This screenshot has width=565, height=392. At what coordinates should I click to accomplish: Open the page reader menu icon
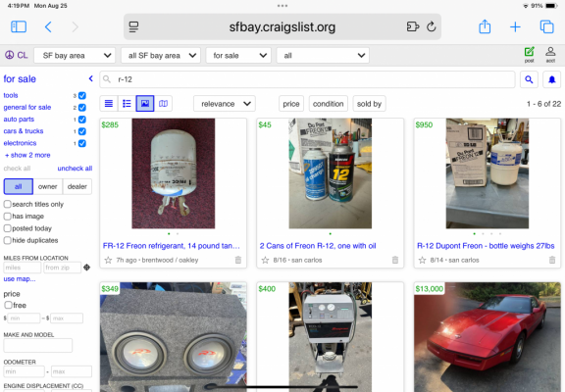pos(133,26)
